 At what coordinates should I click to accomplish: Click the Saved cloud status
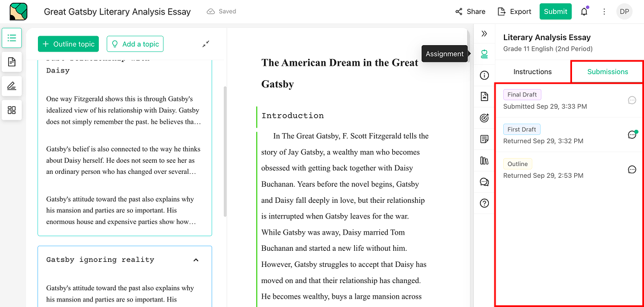[x=221, y=12]
